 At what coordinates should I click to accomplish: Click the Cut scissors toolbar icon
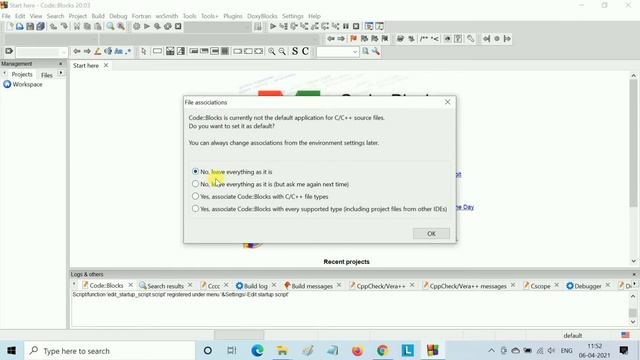coord(77,27)
